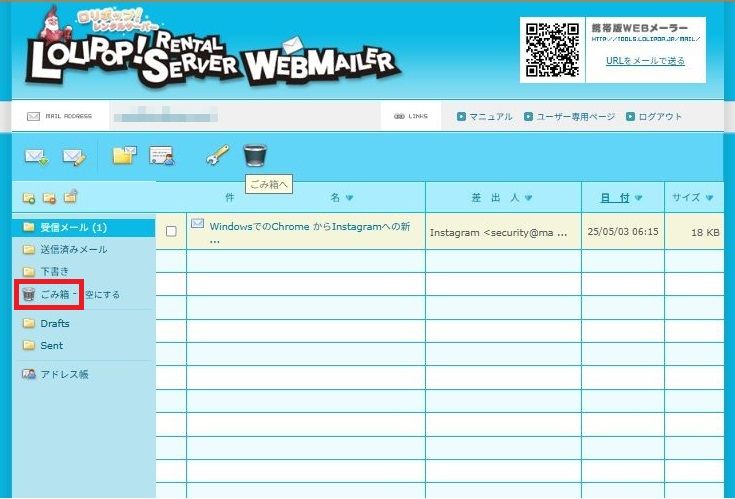The width and height of the screenshot is (735, 499).
Task: Click the delete folder icon in sidebar
Action: [x=49, y=198]
